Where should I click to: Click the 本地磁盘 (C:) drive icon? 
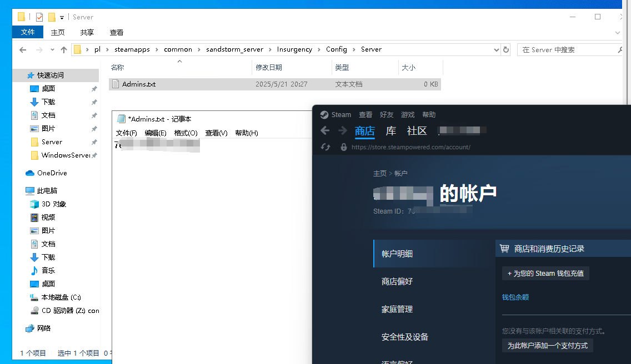tap(34, 297)
